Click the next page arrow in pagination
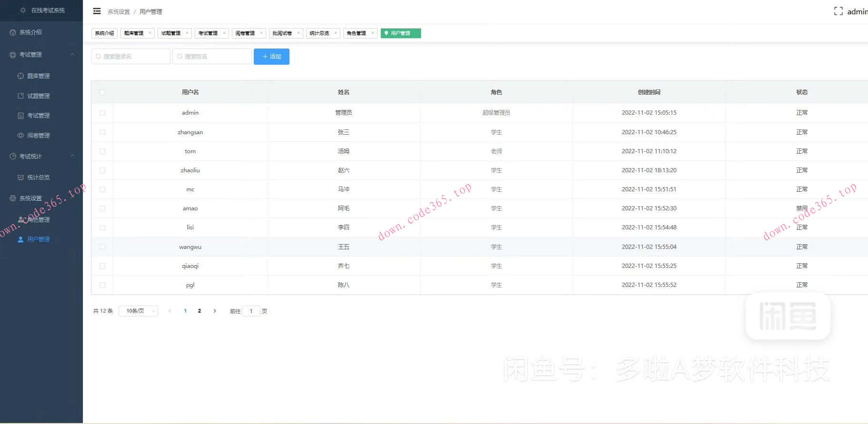Viewport: 868px width, 424px height. coord(215,311)
